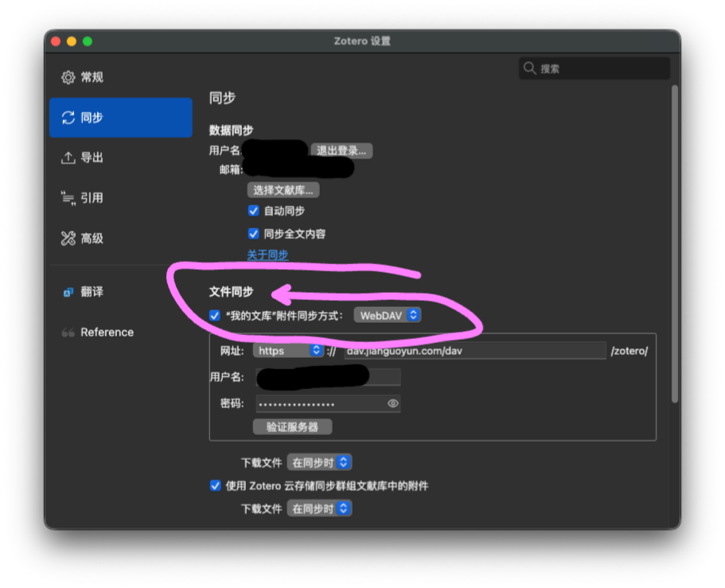Screen dimensions: 725x588
Task: Click the gear icon next to 常规
Action: coord(68,77)
